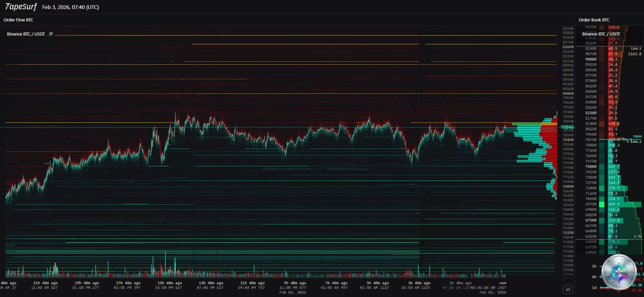Click the 81600 level on the price axis

[x=568, y=47]
